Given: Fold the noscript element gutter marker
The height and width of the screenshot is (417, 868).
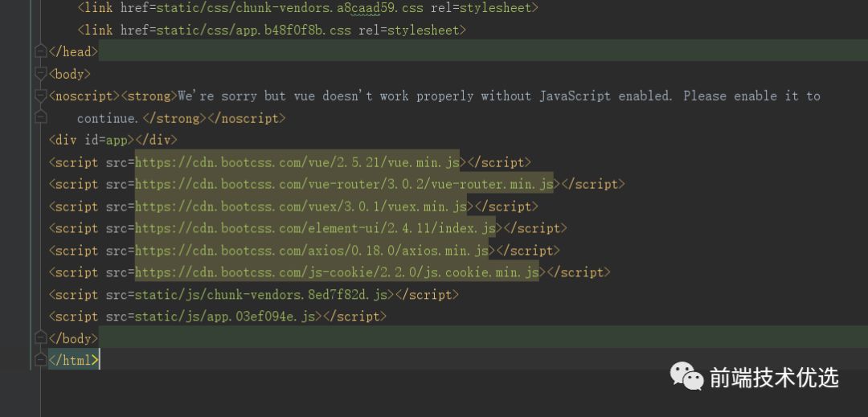Looking at the screenshot, I should 40,96.
